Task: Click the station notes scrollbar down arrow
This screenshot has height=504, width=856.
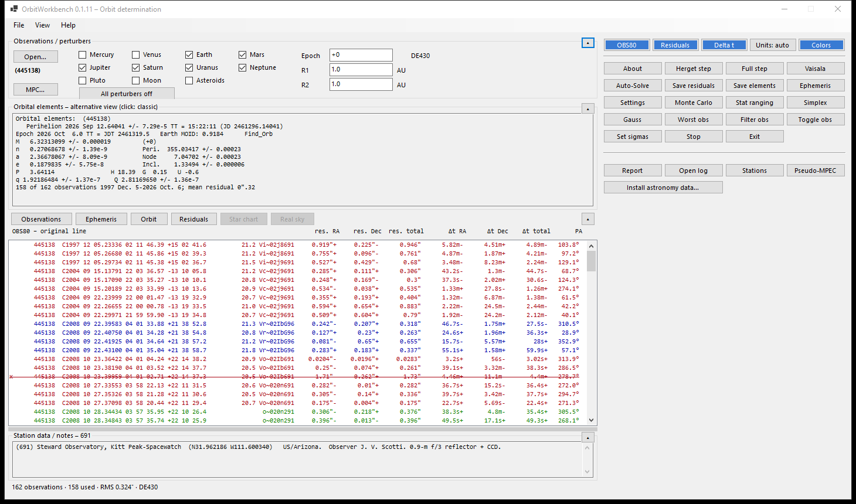Action: tap(587, 471)
